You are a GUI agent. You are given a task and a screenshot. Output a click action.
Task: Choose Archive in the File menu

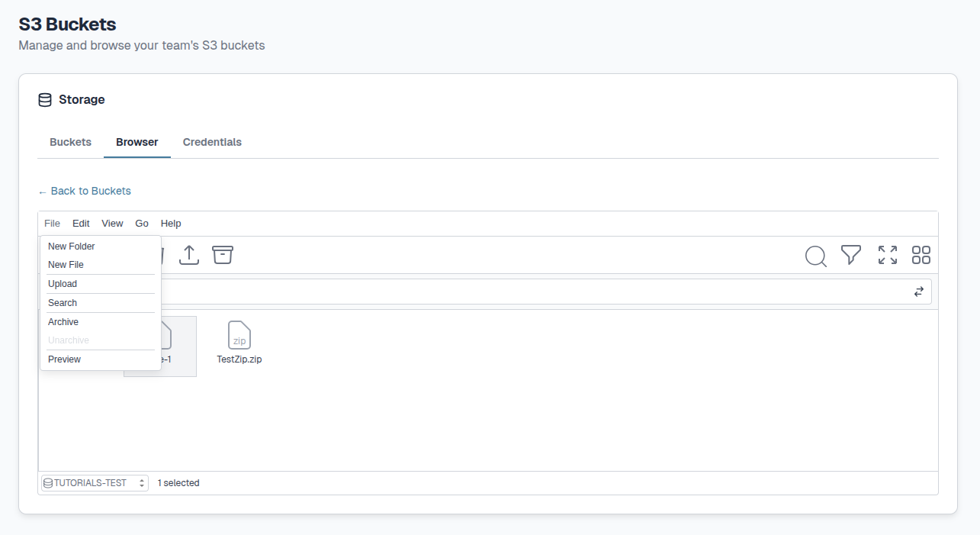[63, 322]
